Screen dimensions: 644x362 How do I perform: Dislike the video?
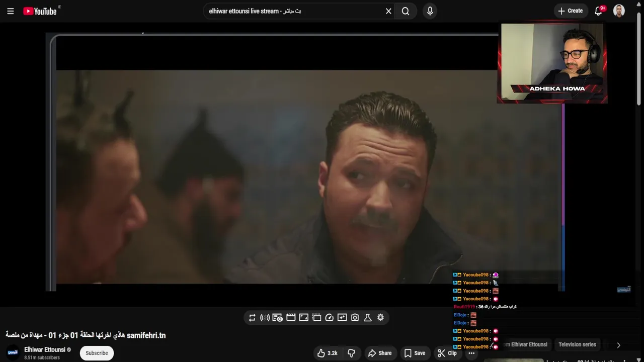pos(352,353)
